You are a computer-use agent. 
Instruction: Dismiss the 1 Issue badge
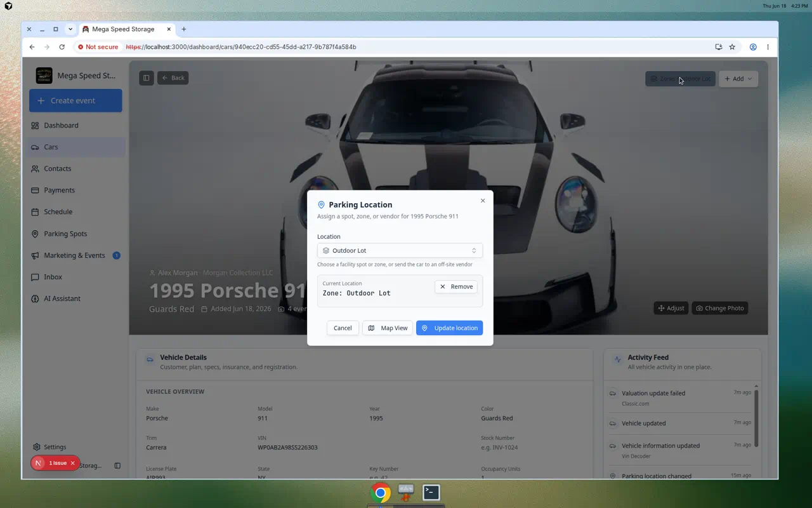click(72, 463)
